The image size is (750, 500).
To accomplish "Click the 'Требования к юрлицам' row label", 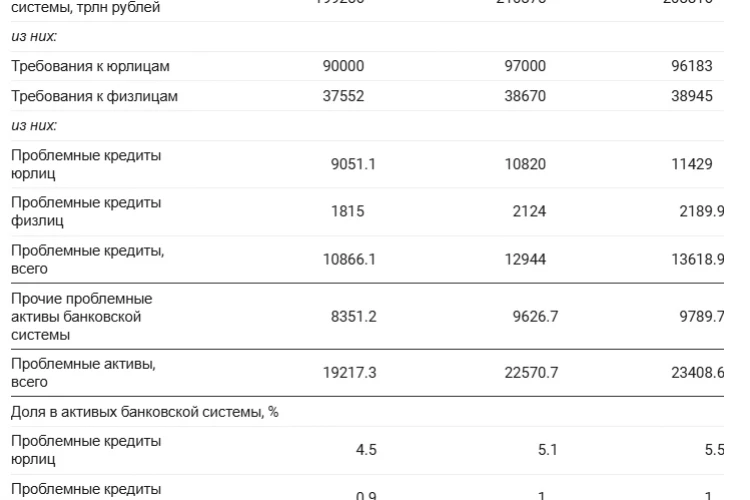I will point(90,66).
